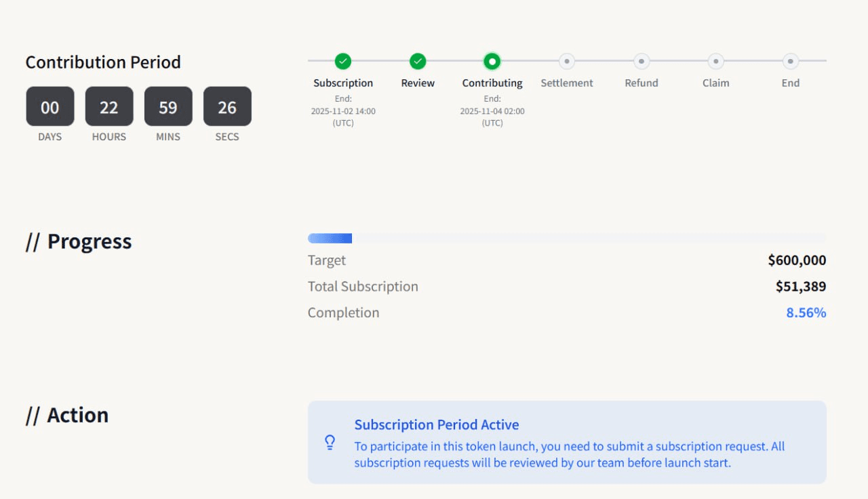Click the $51,389 total subscription amount
The height and width of the screenshot is (499, 868).
point(801,287)
